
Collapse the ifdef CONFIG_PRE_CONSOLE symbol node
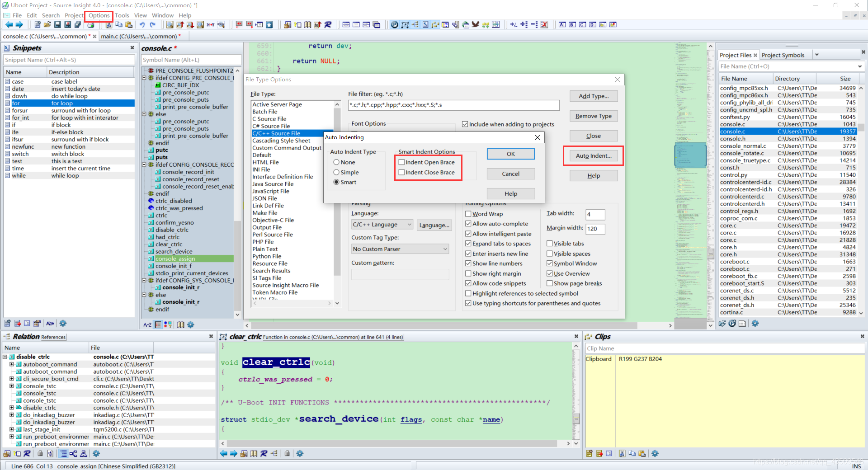(x=144, y=78)
